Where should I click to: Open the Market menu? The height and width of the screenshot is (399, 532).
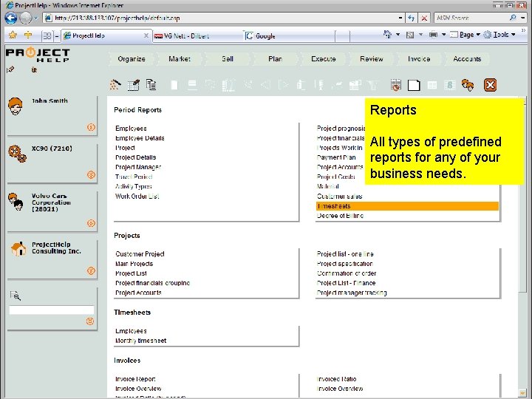click(180, 58)
